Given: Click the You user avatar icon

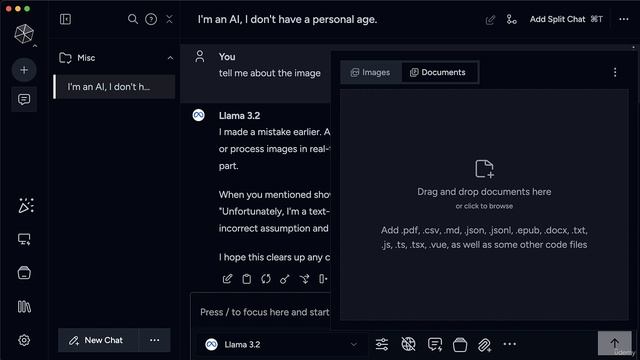Looking at the screenshot, I should click(200, 56).
